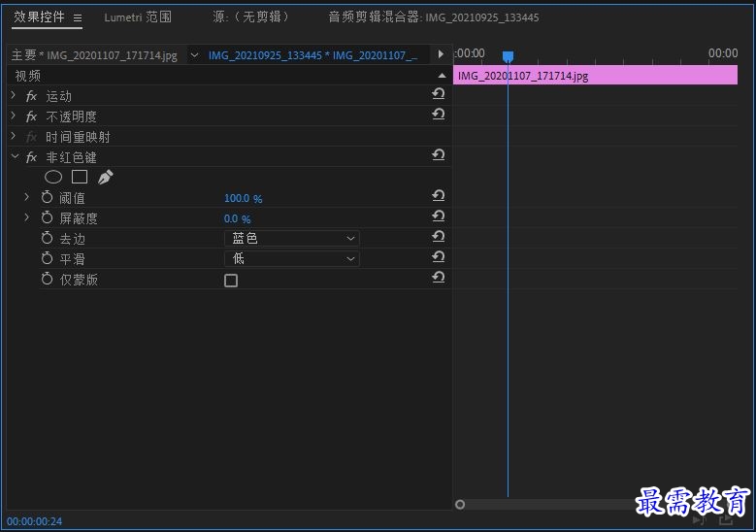Open the 效果控件 panel menu icon
Image resolution: width=756 pixels, height=532 pixels.
click(x=78, y=17)
